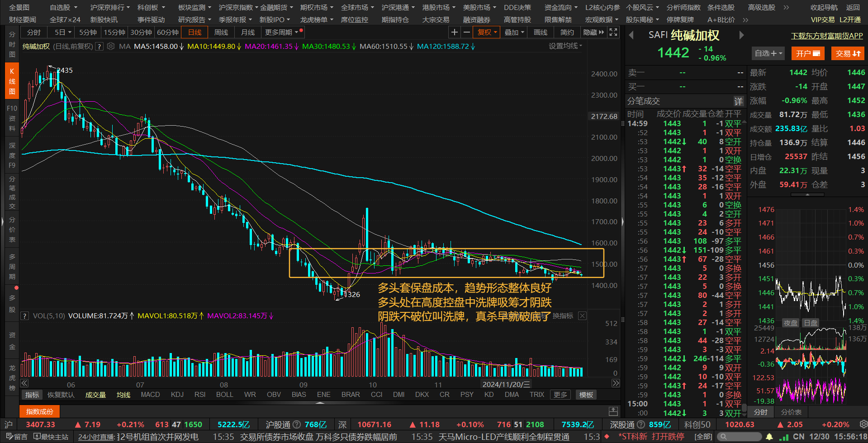Expand the 自选+ dropdown
Viewport: 868px width, 443px height.
[768, 53]
